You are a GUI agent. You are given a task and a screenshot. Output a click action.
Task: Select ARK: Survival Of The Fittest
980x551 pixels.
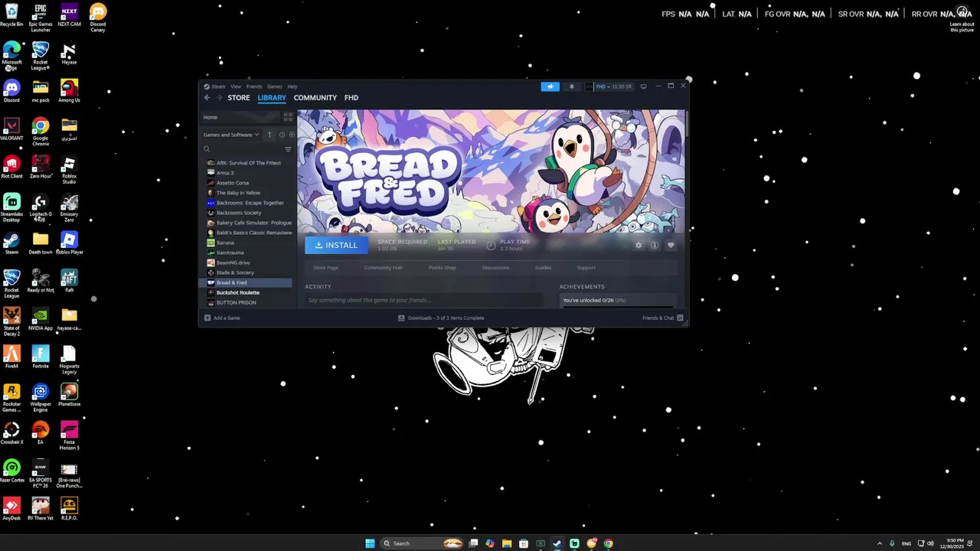(x=248, y=163)
